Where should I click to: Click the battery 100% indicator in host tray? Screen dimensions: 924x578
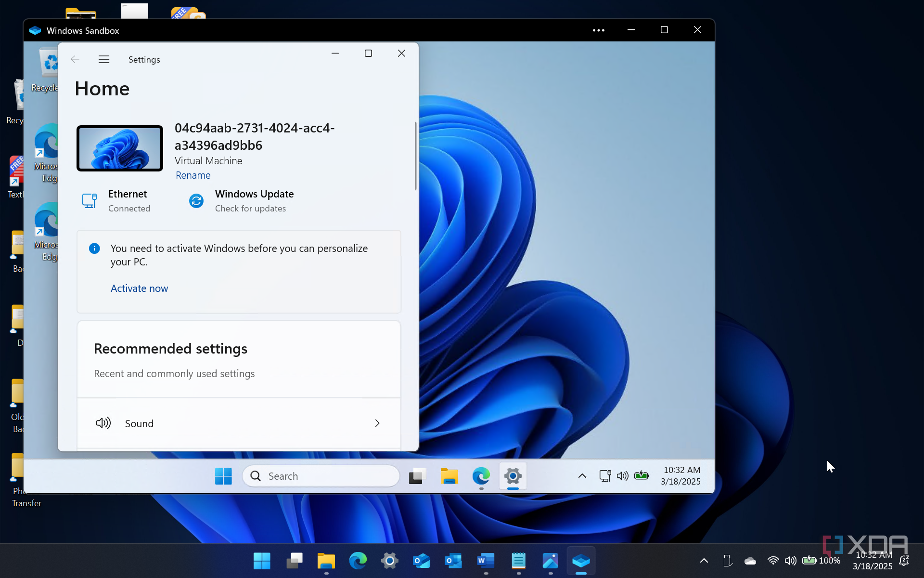click(x=821, y=561)
